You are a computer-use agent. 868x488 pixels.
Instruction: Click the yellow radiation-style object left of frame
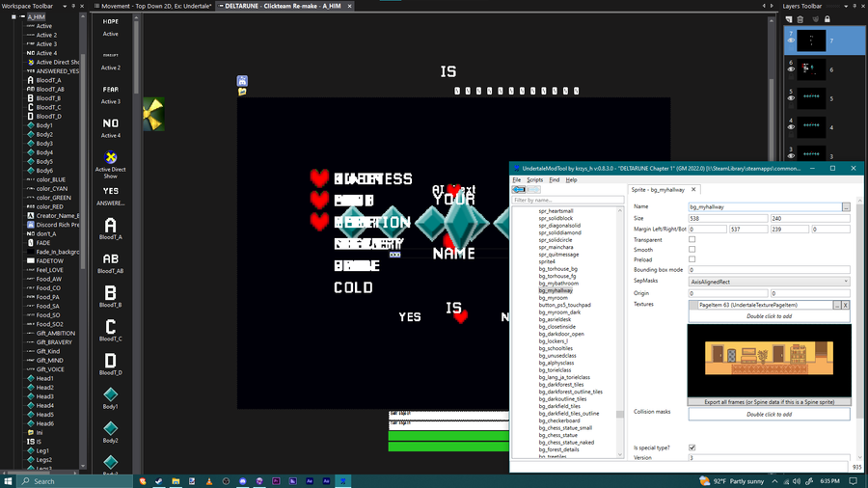(153, 114)
